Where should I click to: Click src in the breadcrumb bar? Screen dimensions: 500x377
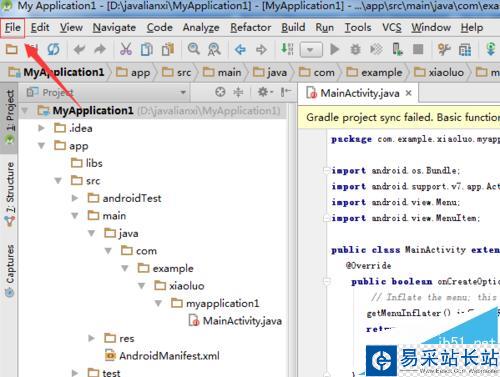[x=176, y=72]
